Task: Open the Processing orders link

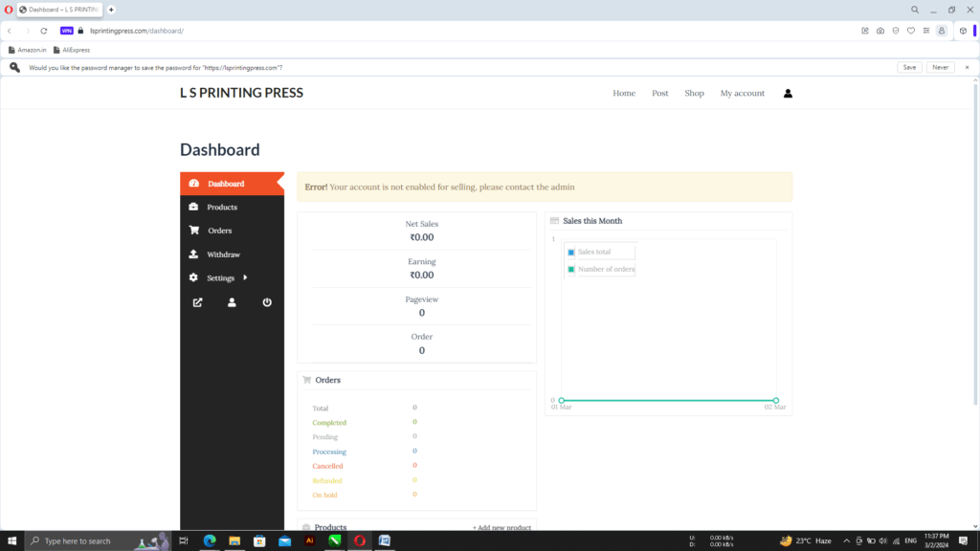Action: [x=329, y=452]
